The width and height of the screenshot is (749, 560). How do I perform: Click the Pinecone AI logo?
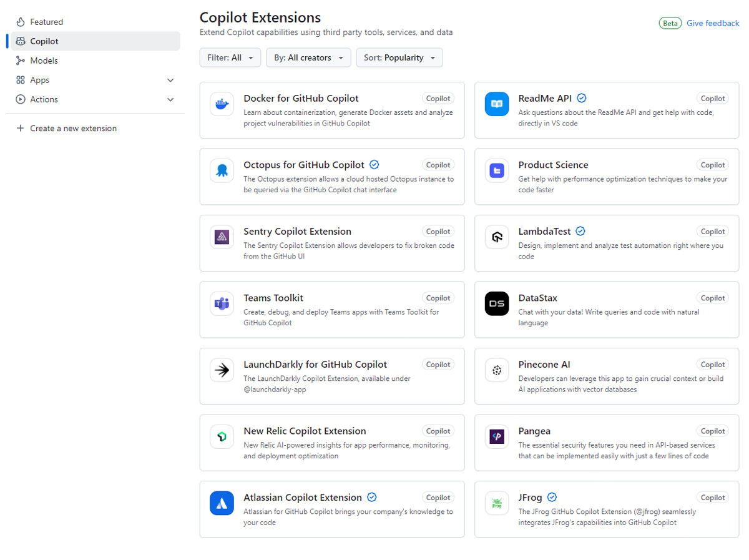496,370
